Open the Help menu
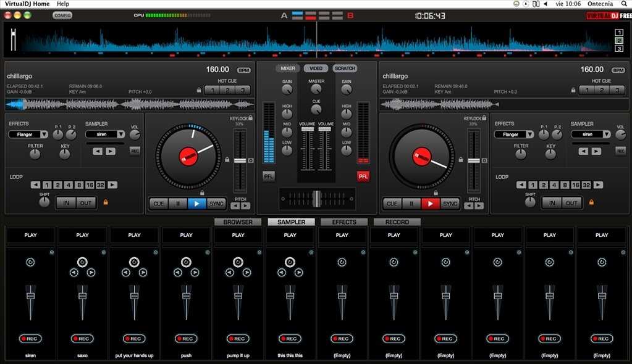The image size is (632, 364). (x=63, y=4)
